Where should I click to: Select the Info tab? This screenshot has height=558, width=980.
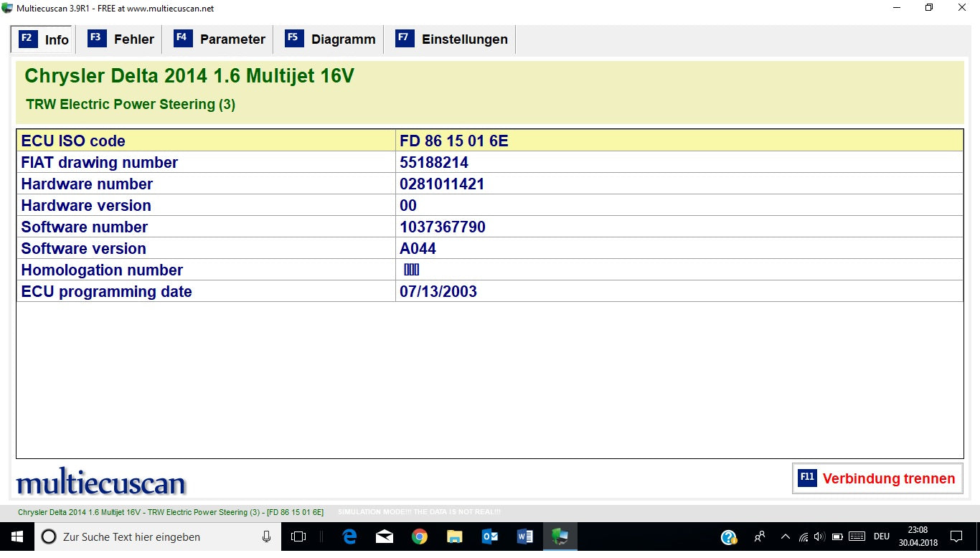tap(44, 39)
